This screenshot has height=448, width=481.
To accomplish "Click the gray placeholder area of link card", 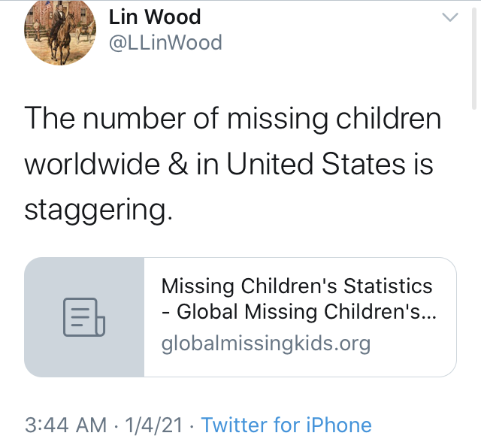I will click(84, 317).
